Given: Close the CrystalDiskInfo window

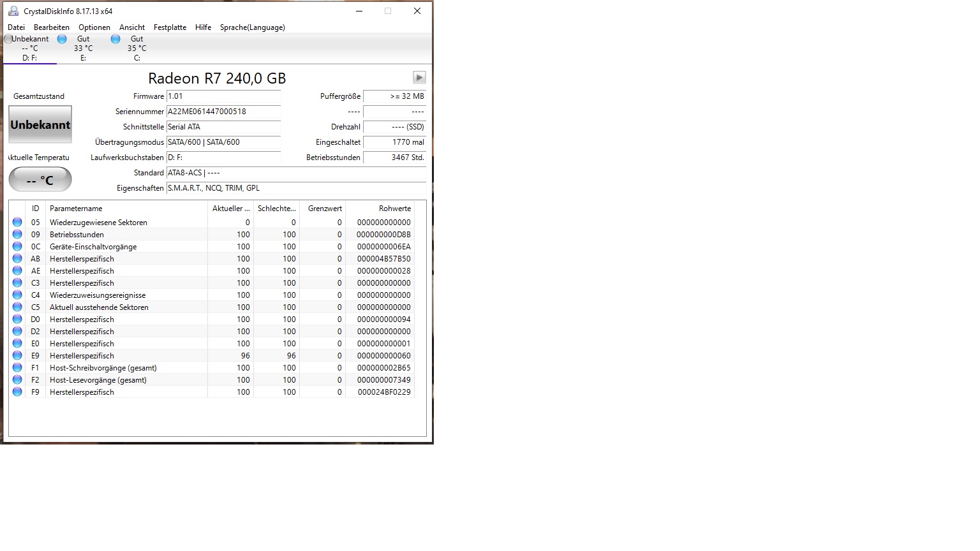Looking at the screenshot, I should (417, 11).
